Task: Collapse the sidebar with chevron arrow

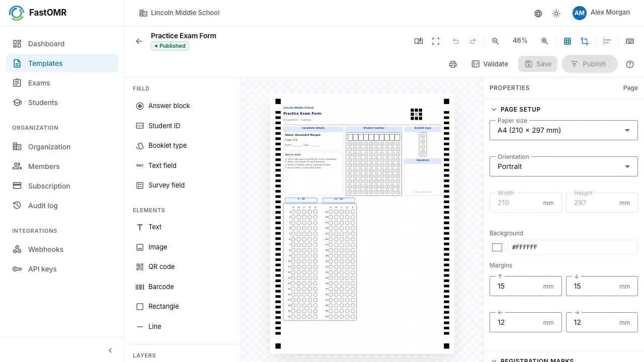Action: pyautogui.click(x=110, y=350)
